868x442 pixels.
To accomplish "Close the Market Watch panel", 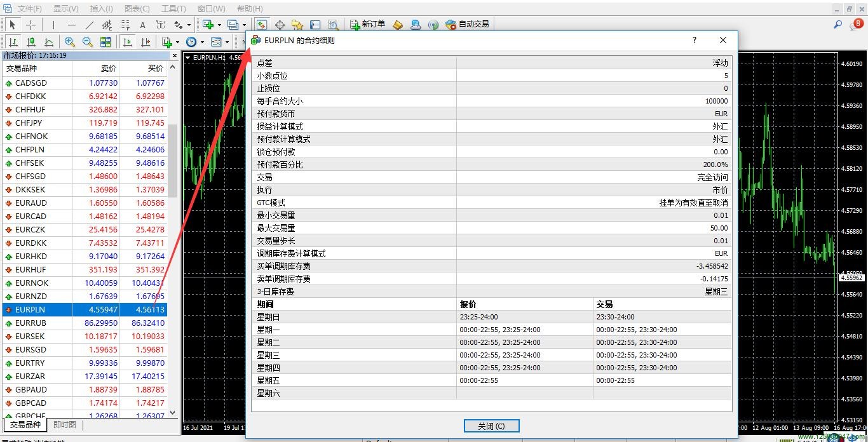I will 175,56.
